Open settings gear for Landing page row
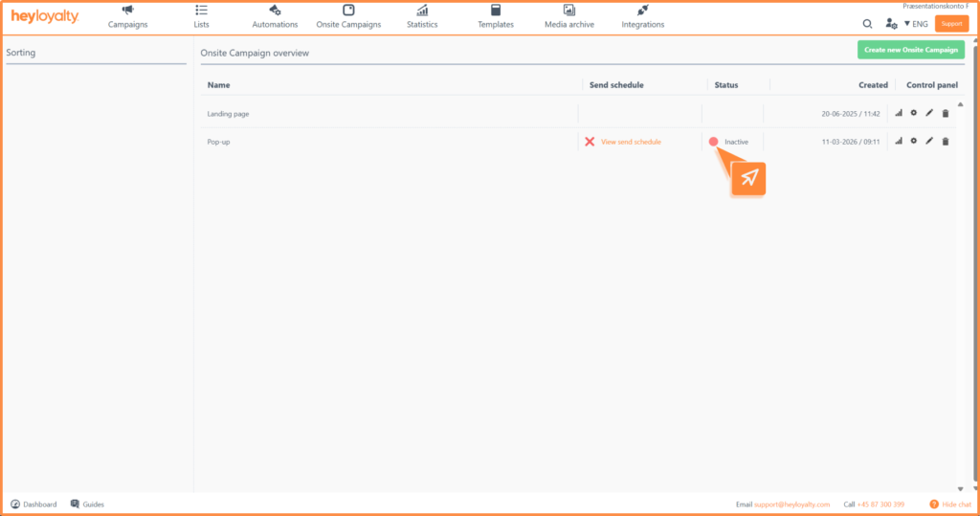This screenshot has width=980, height=516. [914, 113]
